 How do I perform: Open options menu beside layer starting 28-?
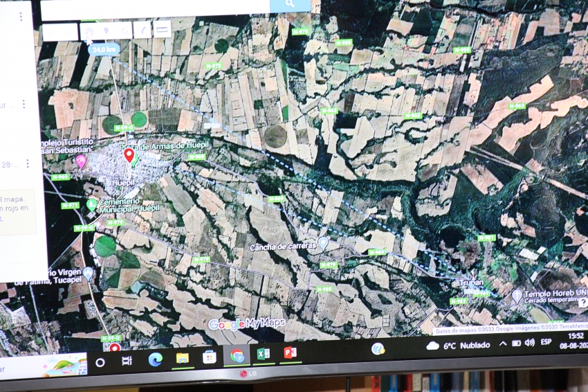pos(28,163)
